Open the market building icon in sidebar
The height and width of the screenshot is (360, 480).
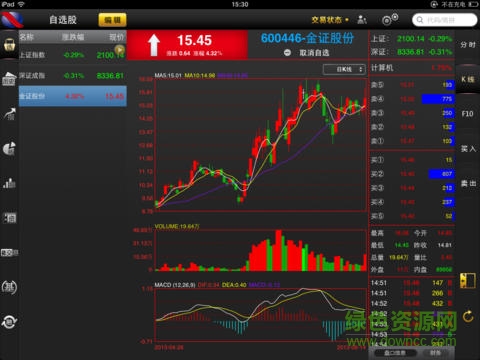[x=9, y=79]
